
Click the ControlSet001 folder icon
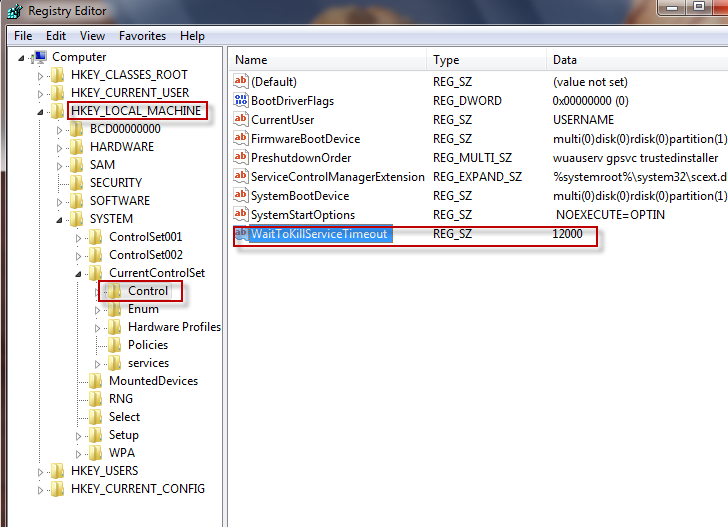[96, 237]
